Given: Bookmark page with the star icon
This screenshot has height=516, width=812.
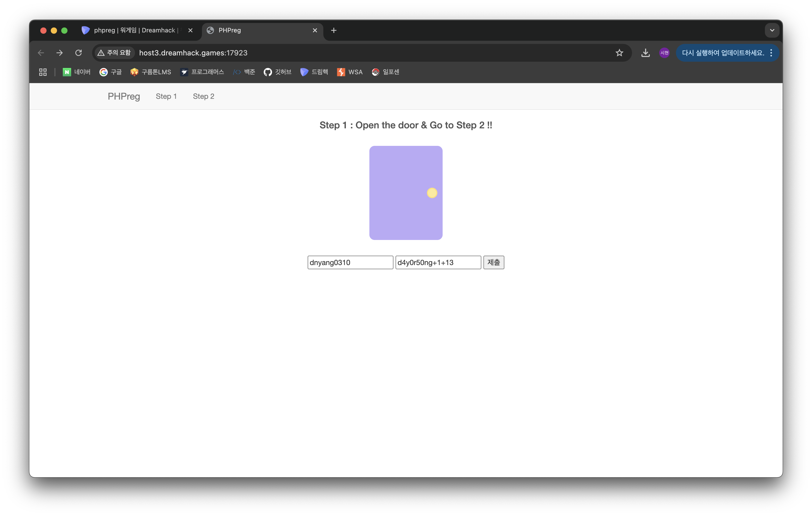Looking at the screenshot, I should point(619,53).
